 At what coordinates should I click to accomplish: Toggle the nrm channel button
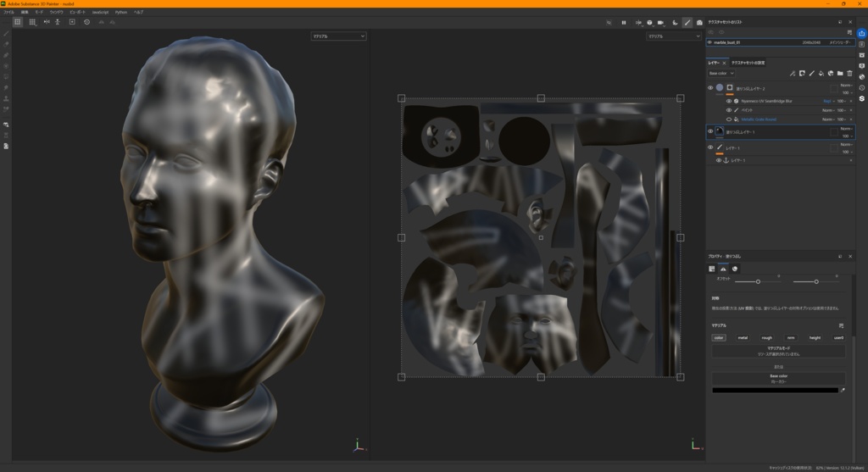791,337
